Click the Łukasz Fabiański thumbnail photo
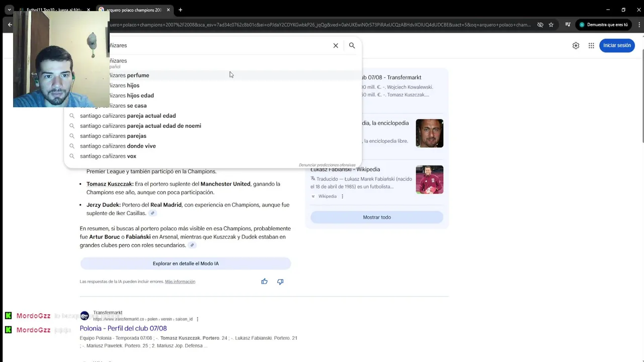This screenshot has width=644, height=362. tap(429, 179)
